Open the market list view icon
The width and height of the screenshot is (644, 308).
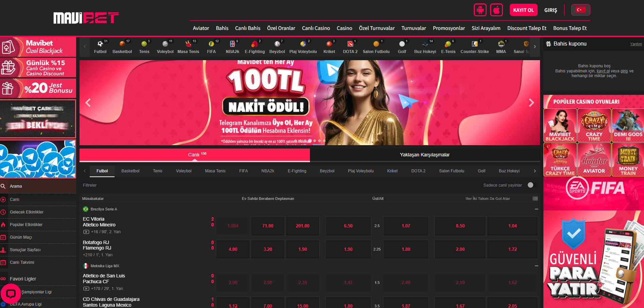coord(535,199)
